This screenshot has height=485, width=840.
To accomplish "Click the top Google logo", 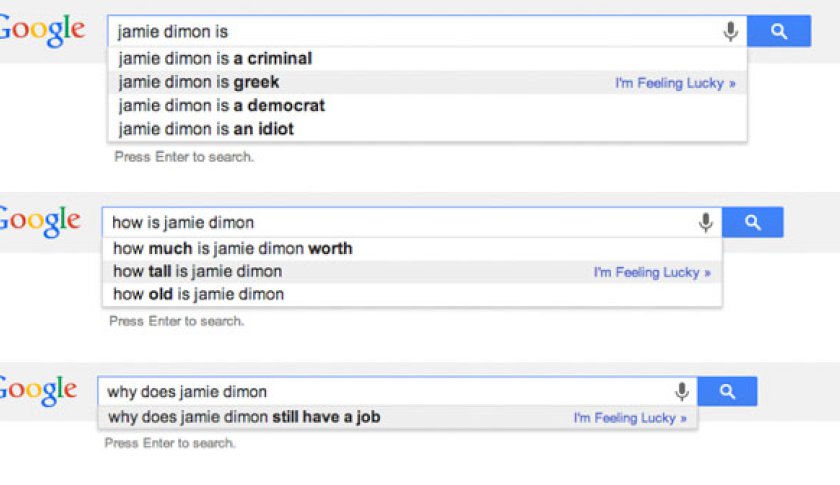I will [42, 30].
